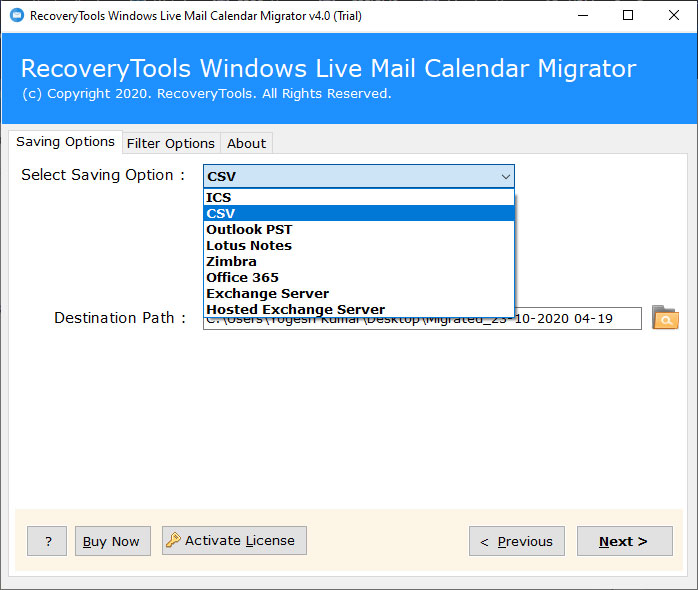This screenshot has height=590, width=698.
Task: Maximize the Calendar Migrator window
Action: [x=628, y=16]
